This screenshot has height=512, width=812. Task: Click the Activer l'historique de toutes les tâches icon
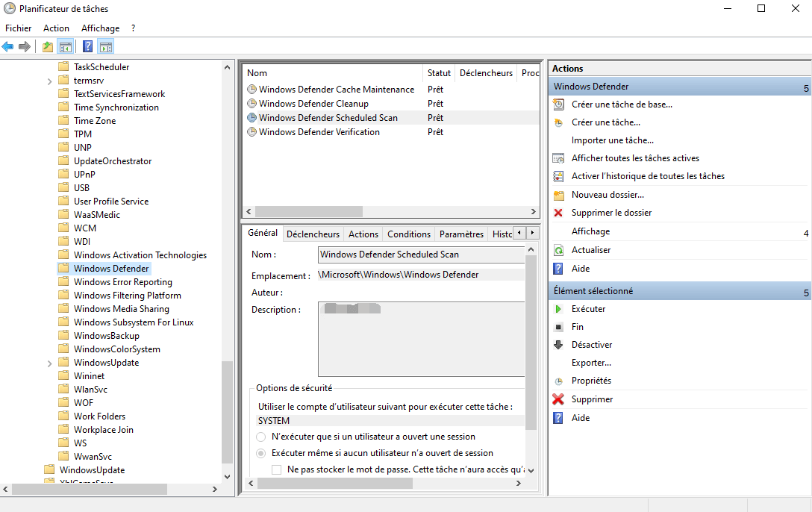558,177
